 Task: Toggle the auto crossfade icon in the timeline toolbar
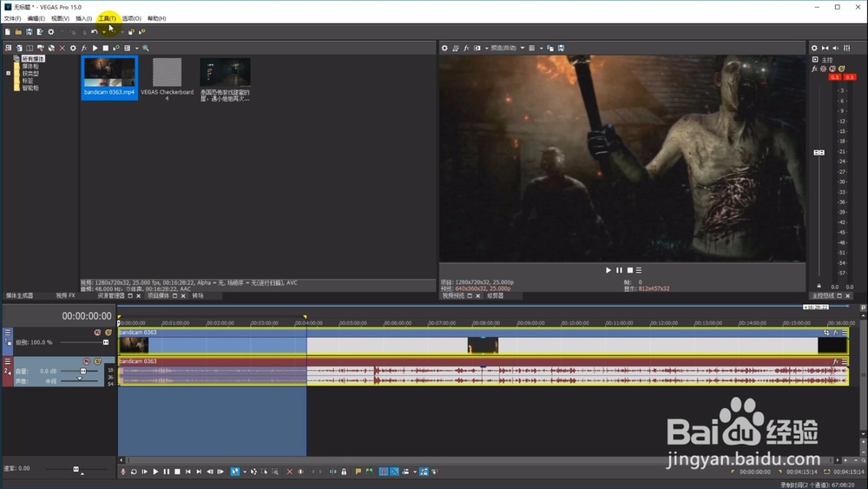(394, 472)
